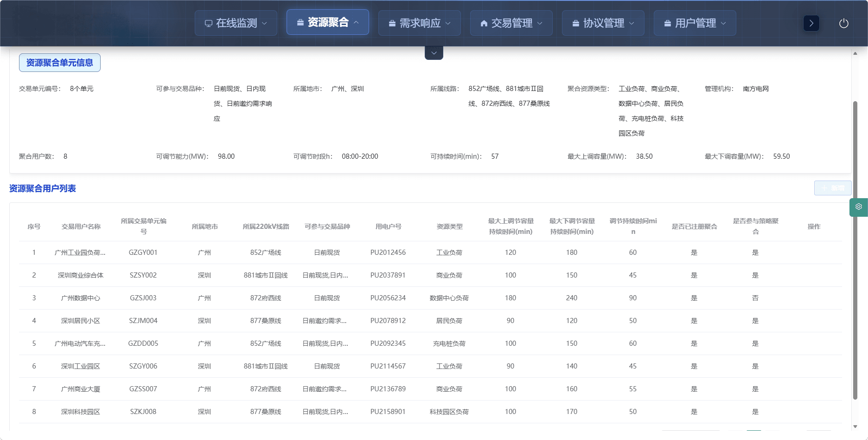This screenshot has height=440, width=868.
Task: Click the monitor icon beside 在线监测
Action: tap(209, 23)
